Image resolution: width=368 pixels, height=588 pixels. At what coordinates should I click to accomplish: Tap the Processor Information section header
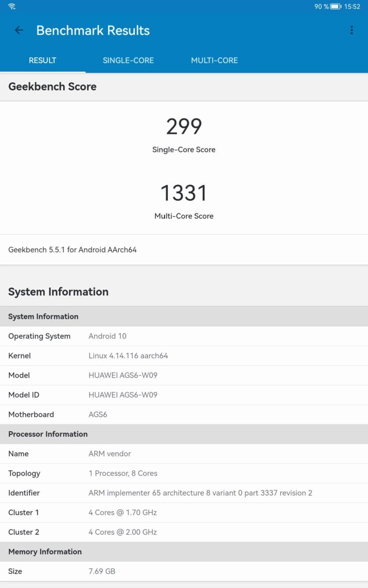pyautogui.click(x=184, y=434)
